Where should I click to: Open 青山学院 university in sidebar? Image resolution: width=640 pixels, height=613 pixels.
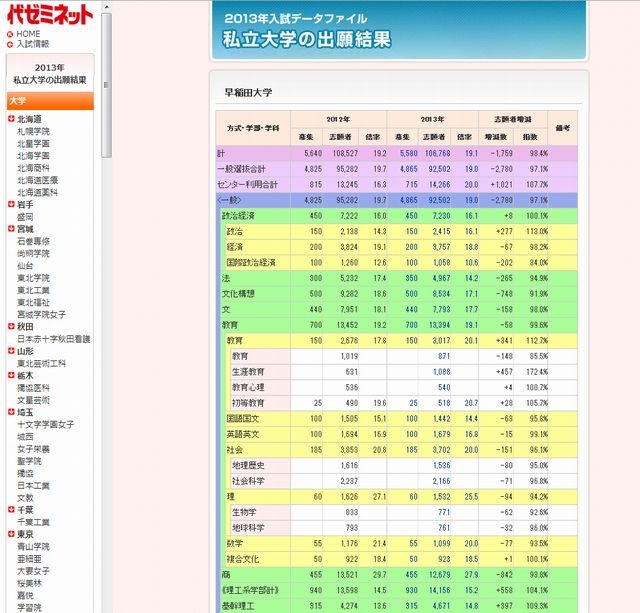tap(33, 546)
